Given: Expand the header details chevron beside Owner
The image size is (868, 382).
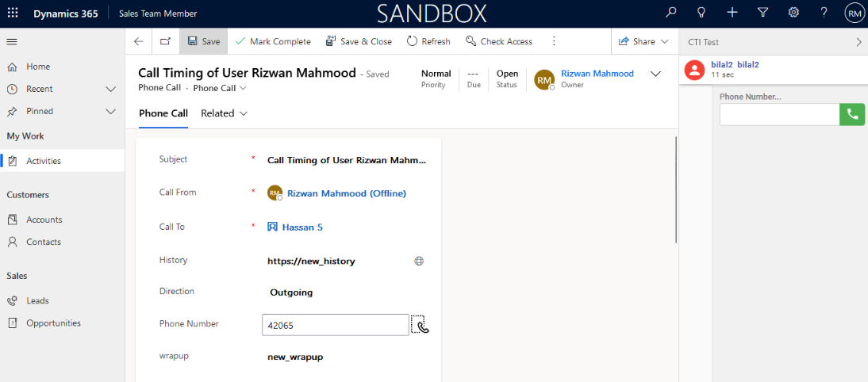Looking at the screenshot, I should [655, 74].
